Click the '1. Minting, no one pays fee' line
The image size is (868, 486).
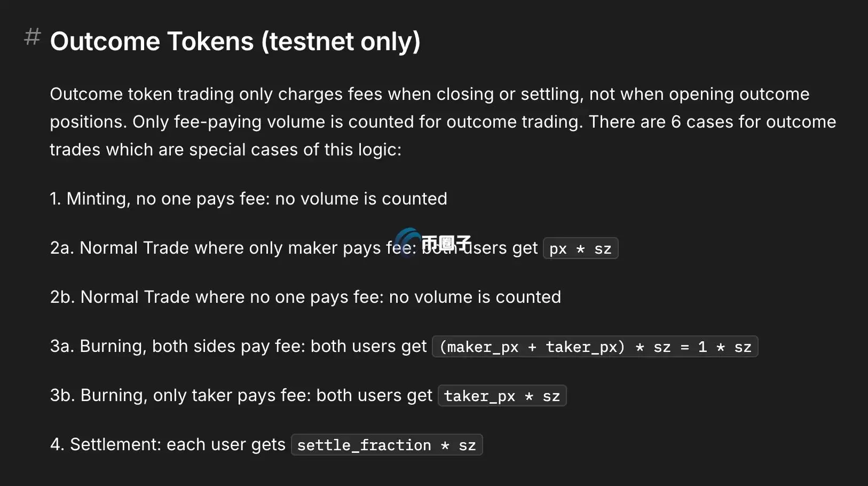pyautogui.click(x=248, y=199)
